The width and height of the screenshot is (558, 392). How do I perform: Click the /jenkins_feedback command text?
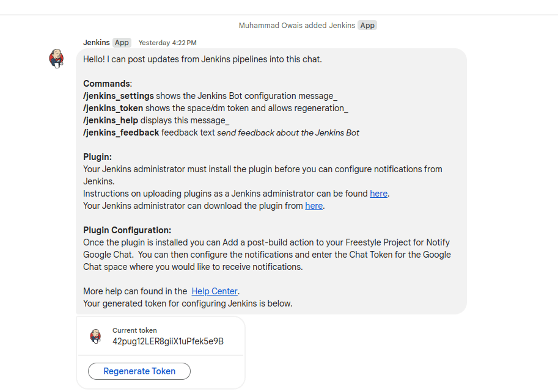point(121,132)
